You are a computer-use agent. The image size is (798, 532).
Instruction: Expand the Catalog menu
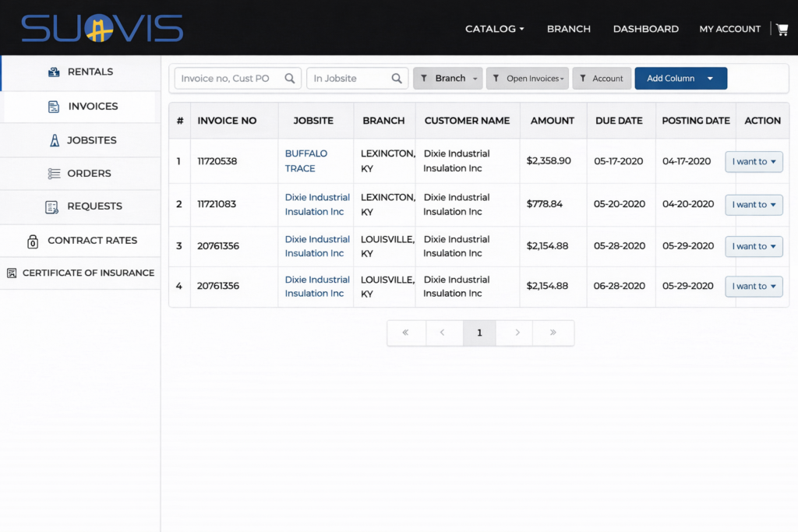(494, 28)
